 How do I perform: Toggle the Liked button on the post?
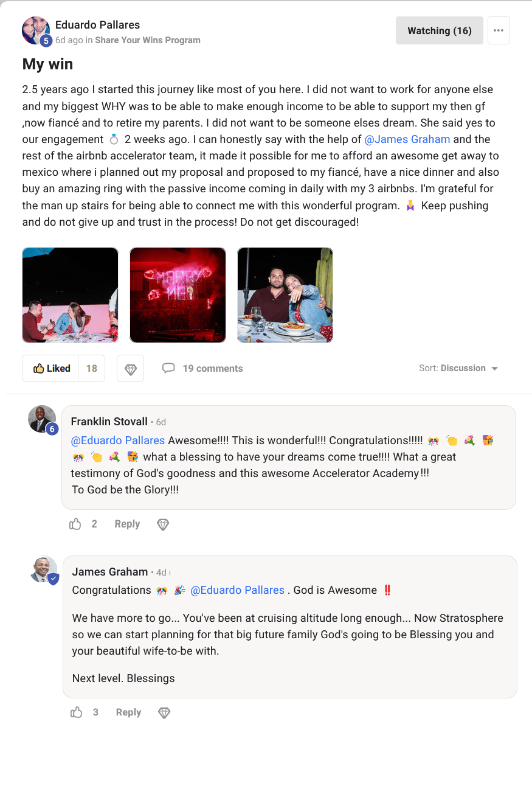[x=51, y=368]
